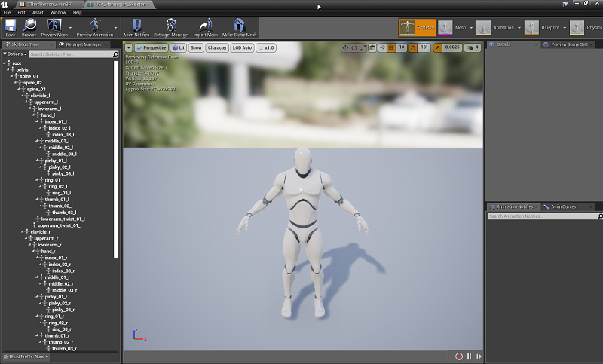Open Retarget Manager from toolbar
Viewport: 603px width, 364px height.
pyautogui.click(x=171, y=26)
